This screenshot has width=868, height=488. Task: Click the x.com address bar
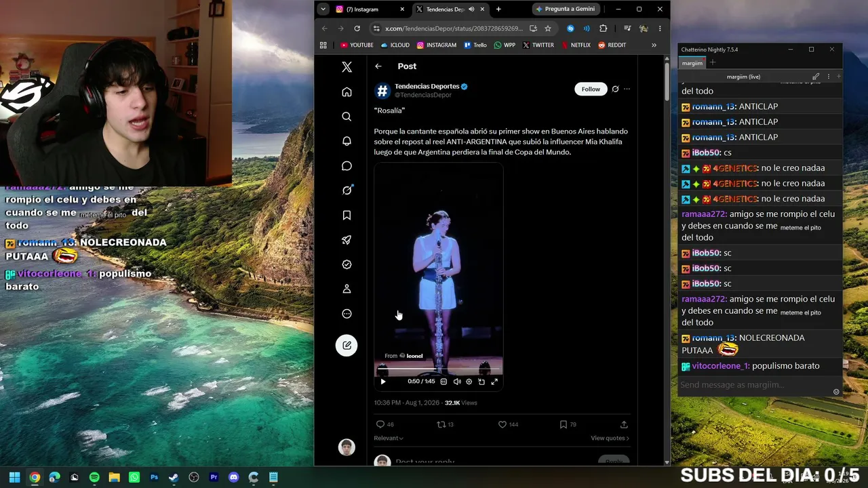pyautogui.click(x=453, y=28)
